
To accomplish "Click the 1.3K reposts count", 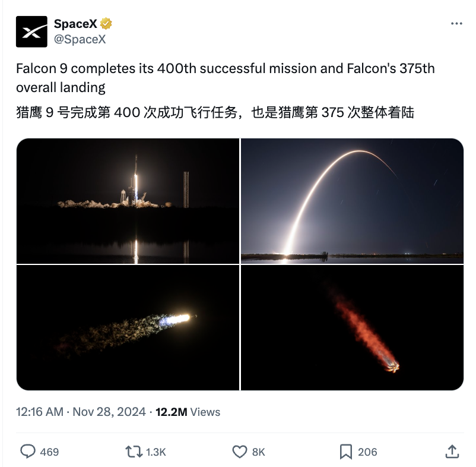I will (x=156, y=452).
